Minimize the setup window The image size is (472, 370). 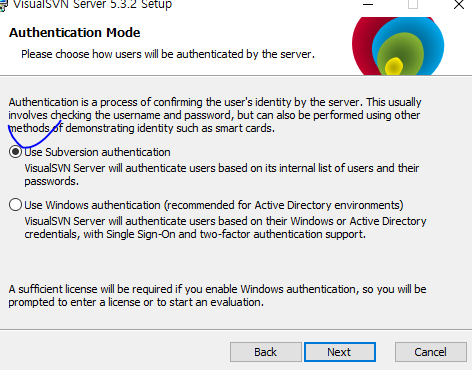click(368, 5)
